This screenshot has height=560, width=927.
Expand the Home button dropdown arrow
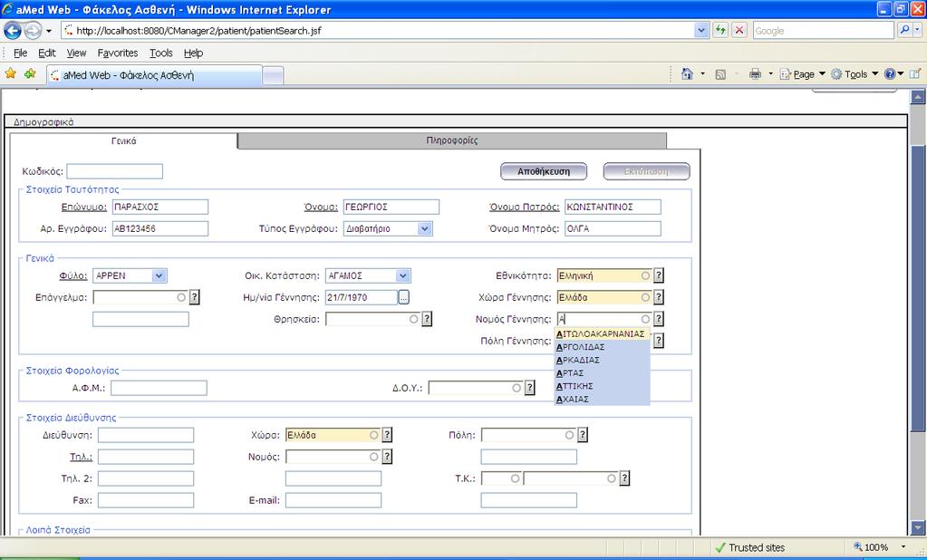coord(702,74)
